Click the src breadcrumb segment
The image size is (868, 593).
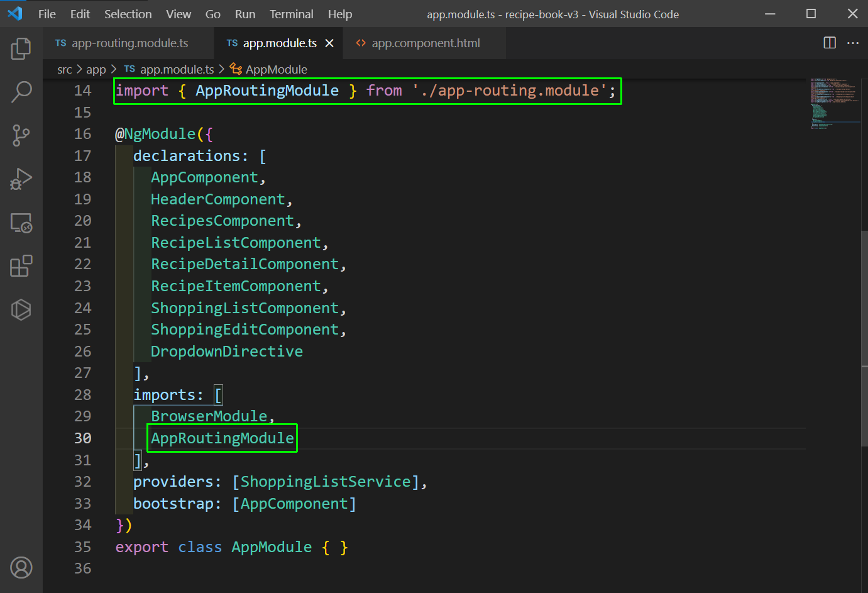coord(65,69)
